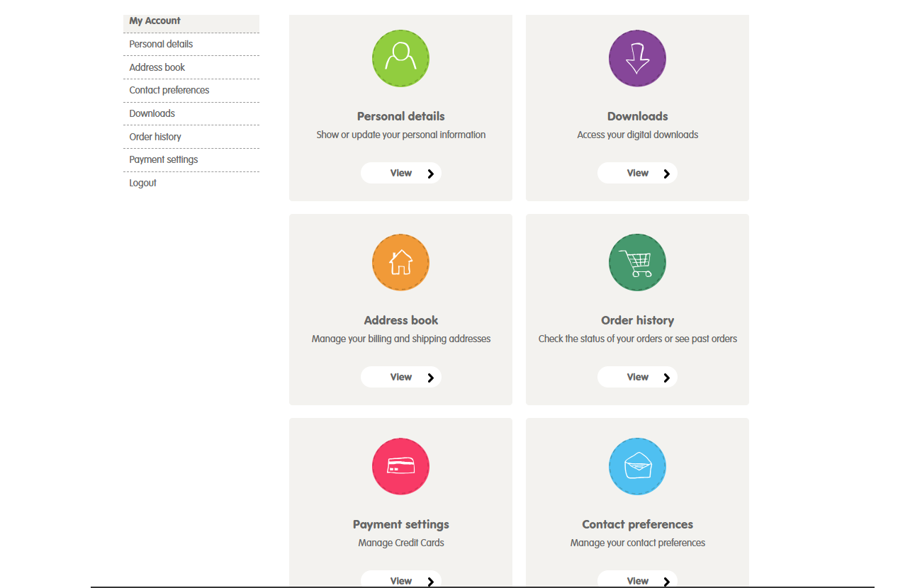View the Address book card
Image resolution: width=910 pixels, height=588 pixels.
[x=400, y=376]
